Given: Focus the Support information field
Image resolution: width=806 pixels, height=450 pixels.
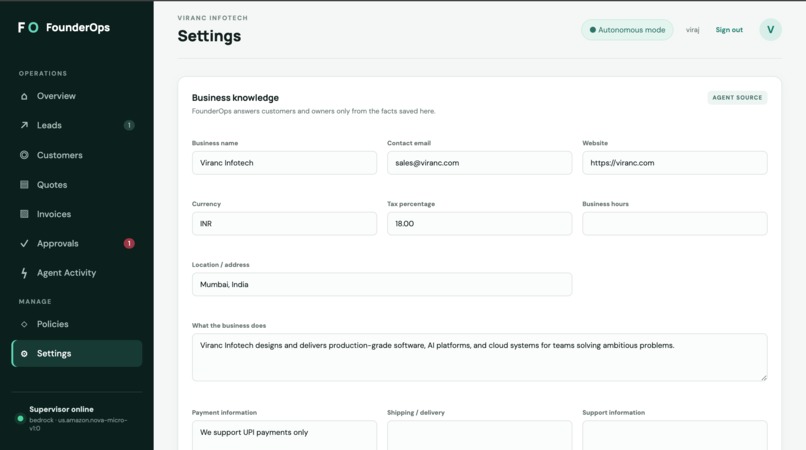Looking at the screenshot, I should (674, 435).
